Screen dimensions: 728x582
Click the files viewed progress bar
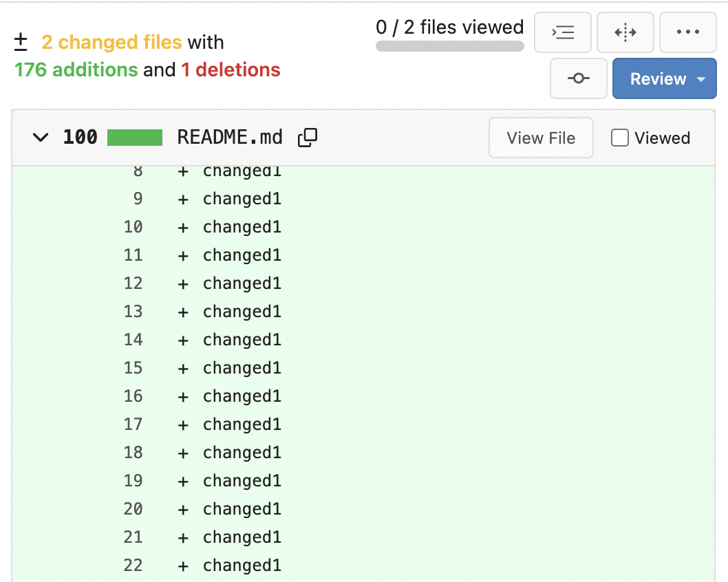449,47
